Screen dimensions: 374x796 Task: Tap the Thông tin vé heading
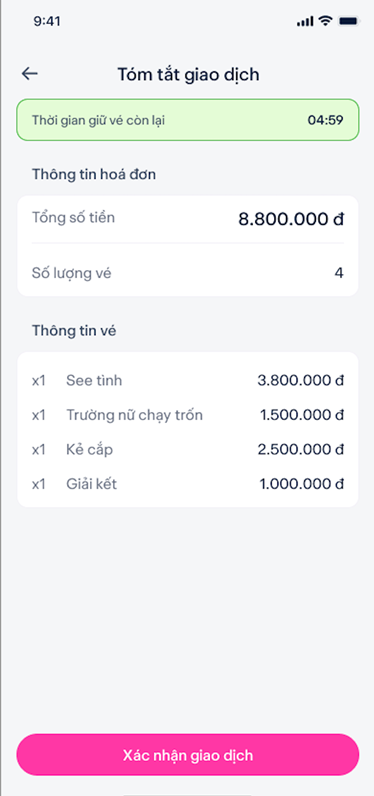pyautogui.click(x=74, y=331)
